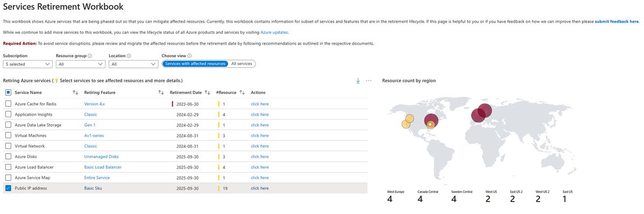
Task: Uncheck the Public IP address checkbox
Action: [x=8, y=188]
